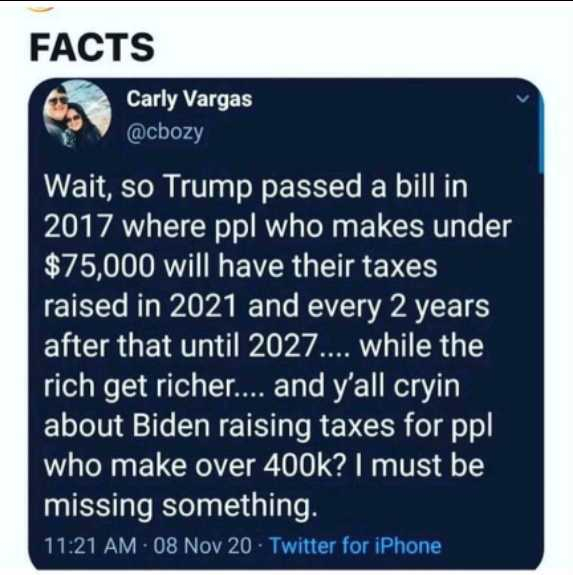Open the Twitter for iPhone source link
The image size is (573, 575).
(x=356, y=545)
